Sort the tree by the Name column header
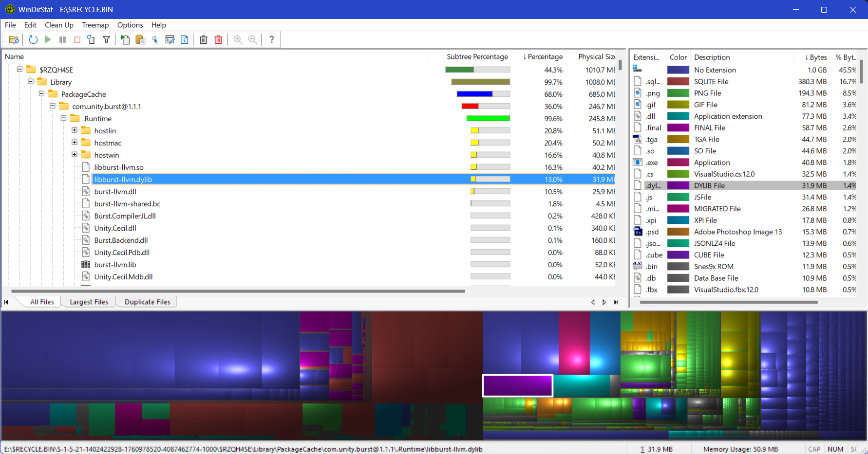Screen dimensions: 868x454 (216, 57)
